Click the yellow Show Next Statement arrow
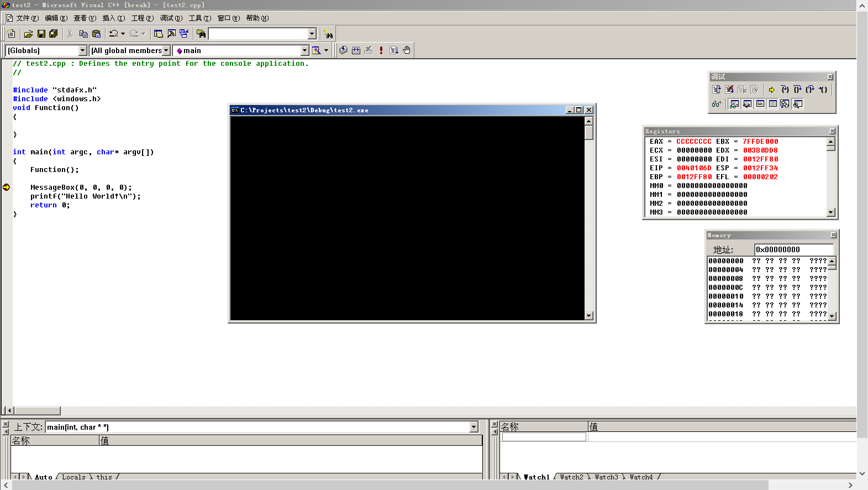The width and height of the screenshot is (868, 490). pyautogui.click(x=772, y=89)
